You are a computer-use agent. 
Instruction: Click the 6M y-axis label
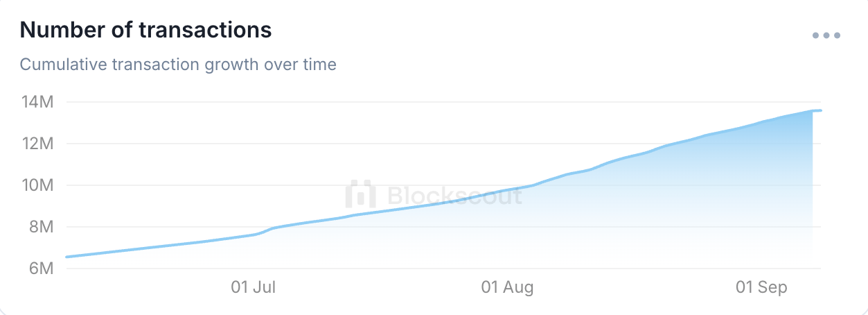pyautogui.click(x=39, y=269)
